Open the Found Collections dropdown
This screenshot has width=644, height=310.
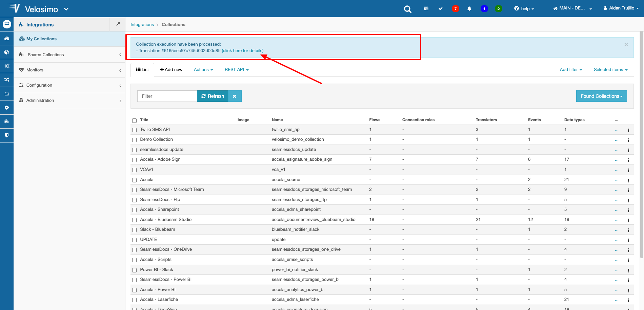click(x=601, y=96)
